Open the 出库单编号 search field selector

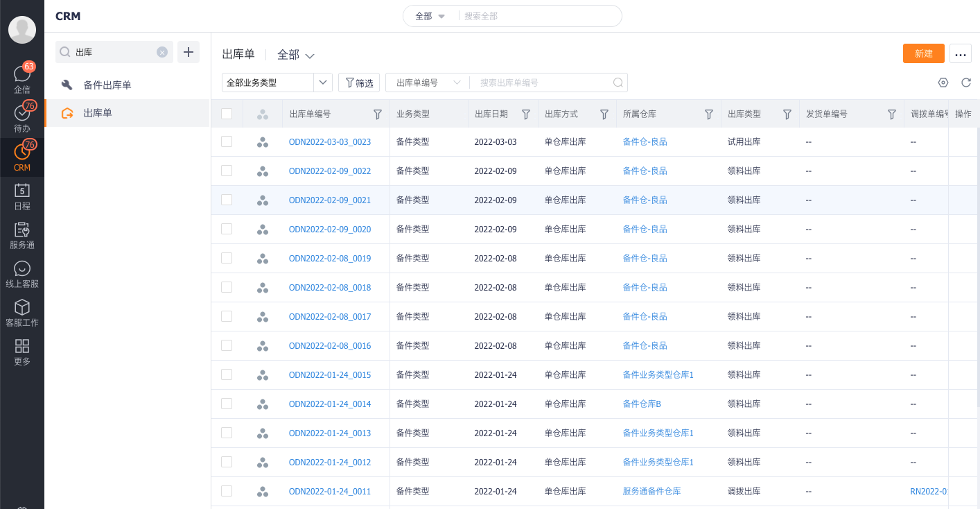coord(428,83)
